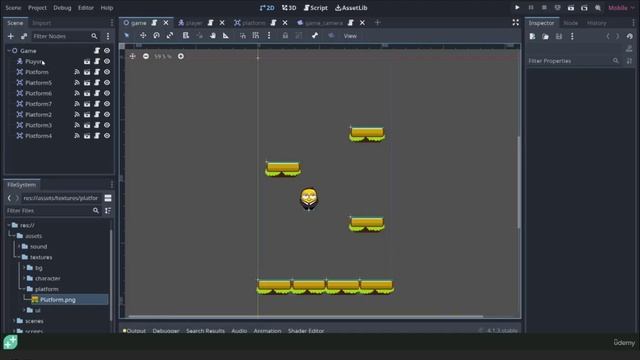
Task: Expand the sound folder
Action: coord(19,247)
